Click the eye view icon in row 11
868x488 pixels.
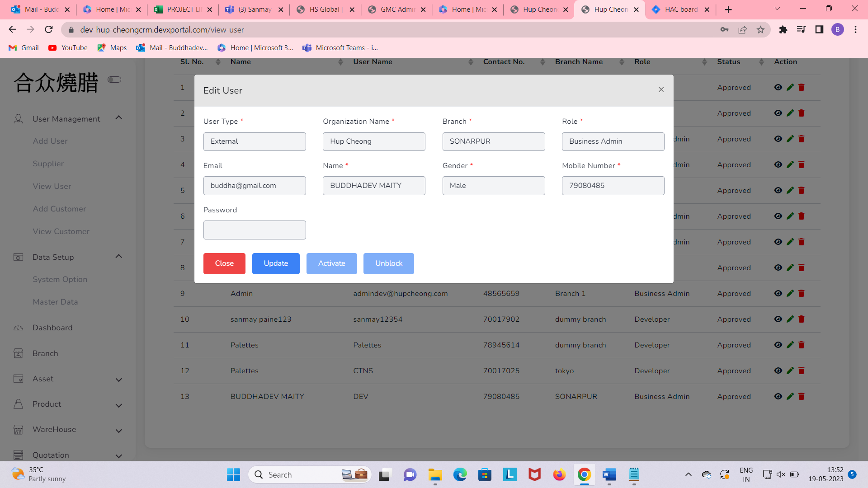click(x=778, y=345)
